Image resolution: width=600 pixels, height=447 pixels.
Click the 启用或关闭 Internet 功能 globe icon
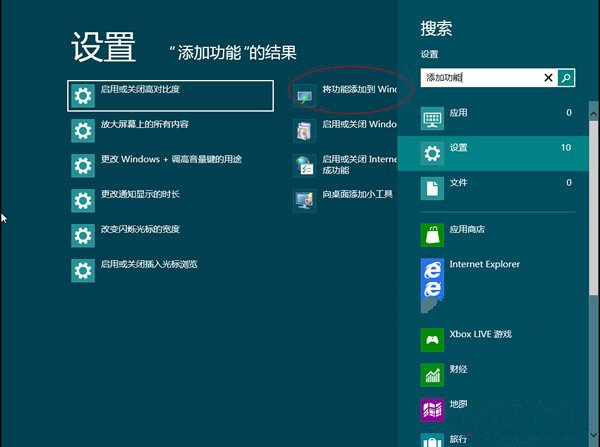click(x=305, y=166)
